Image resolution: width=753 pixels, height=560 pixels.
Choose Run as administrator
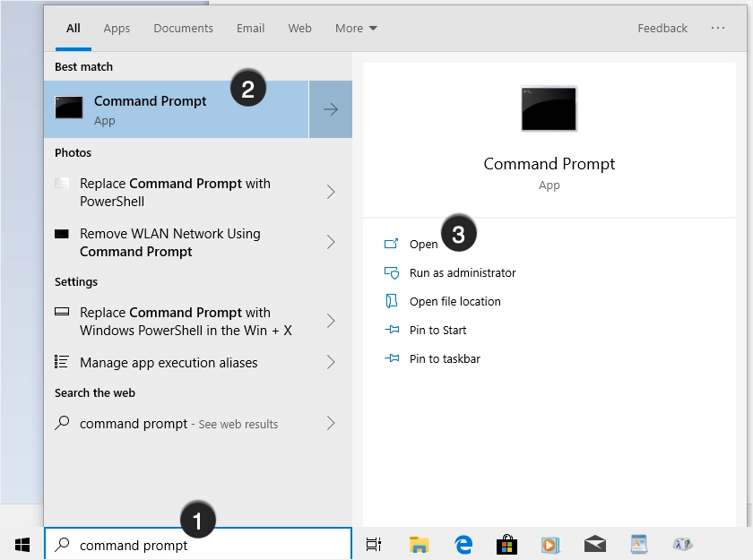coord(462,272)
